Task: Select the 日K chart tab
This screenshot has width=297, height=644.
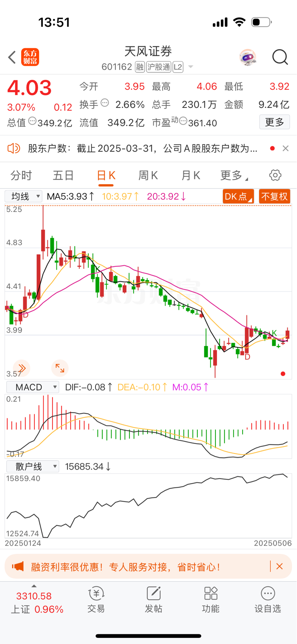Action: click(106, 176)
